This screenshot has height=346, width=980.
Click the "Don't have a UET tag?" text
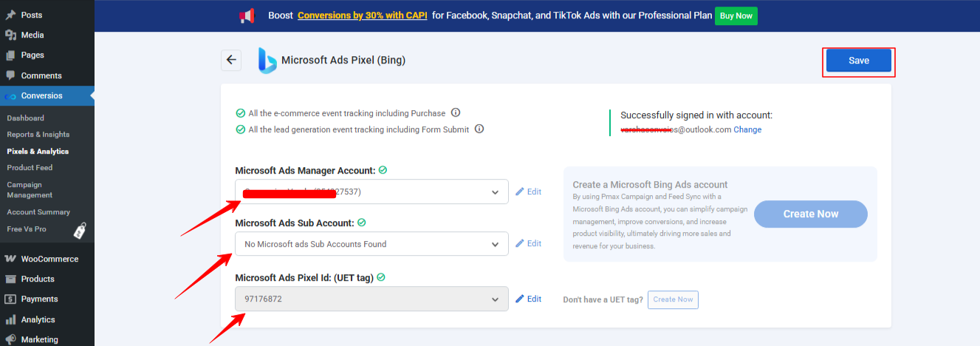point(603,300)
